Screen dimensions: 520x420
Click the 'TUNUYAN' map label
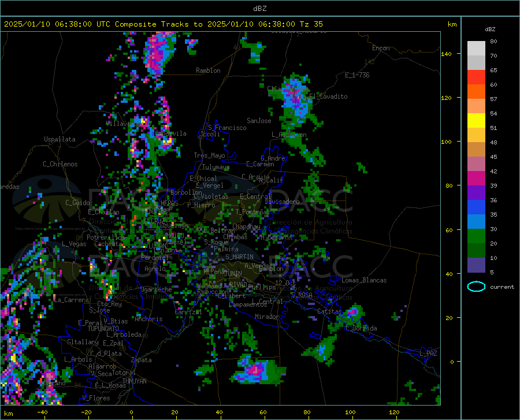click(x=134, y=381)
